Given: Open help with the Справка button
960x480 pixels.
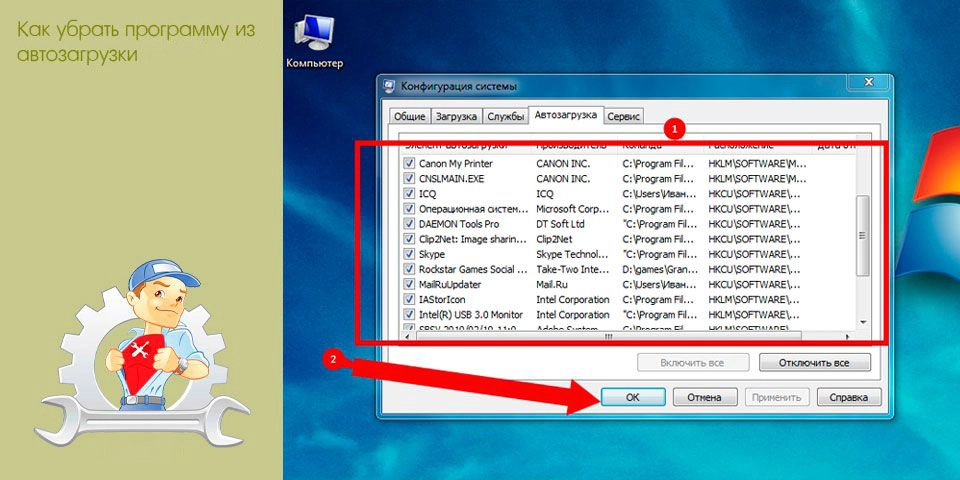Looking at the screenshot, I should point(848,397).
